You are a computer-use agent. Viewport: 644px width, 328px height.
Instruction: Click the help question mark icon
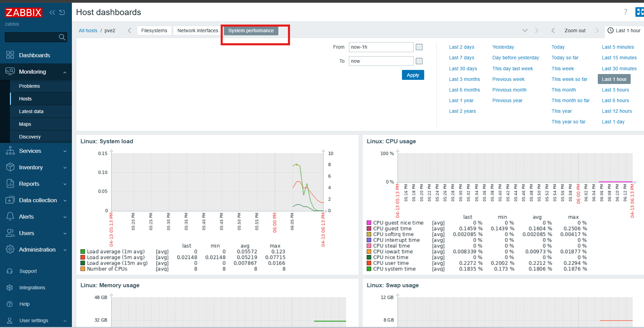(x=626, y=12)
